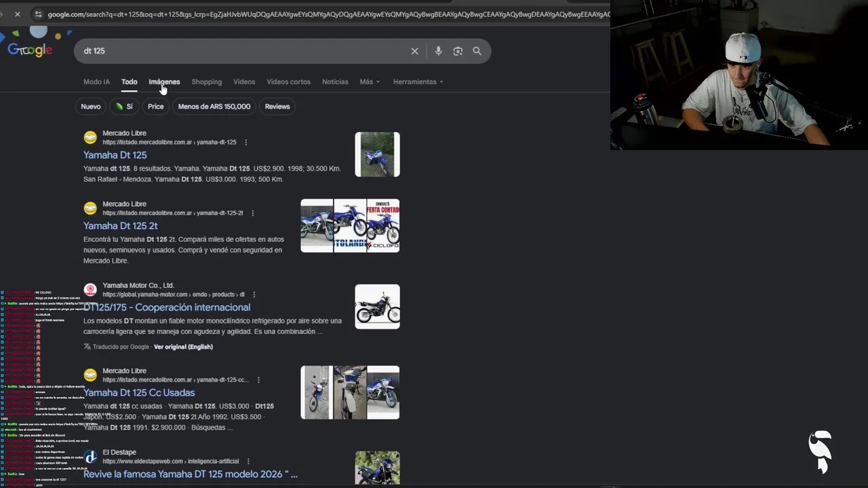This screenshot has width=868, height=488.
Task: Click Mercado Libre favicon of the first result
Action: (x=90, y=138)
